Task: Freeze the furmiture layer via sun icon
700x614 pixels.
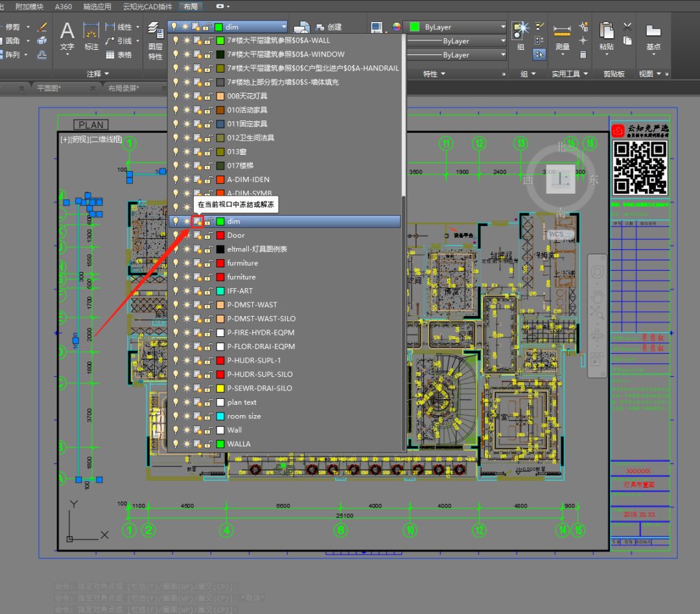Action: [x=186, y=263]
